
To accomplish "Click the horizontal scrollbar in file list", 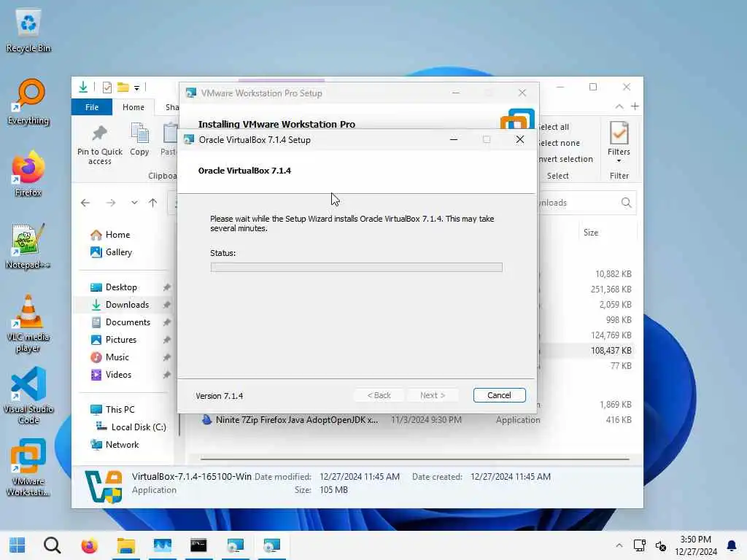I will pos(414,459).
